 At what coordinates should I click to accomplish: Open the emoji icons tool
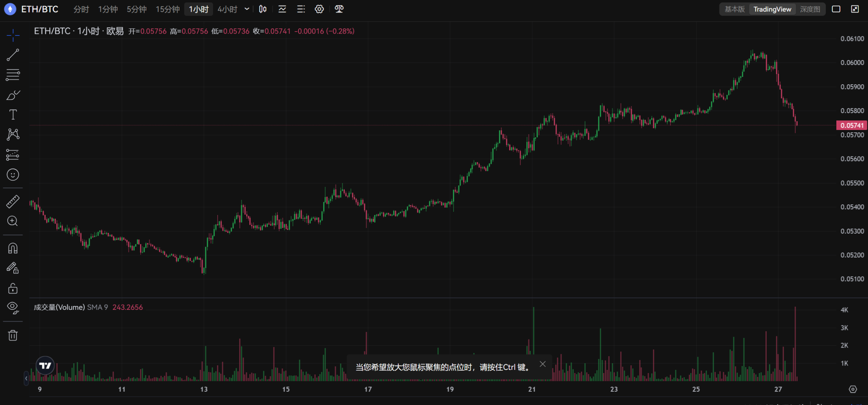(13, 175)
